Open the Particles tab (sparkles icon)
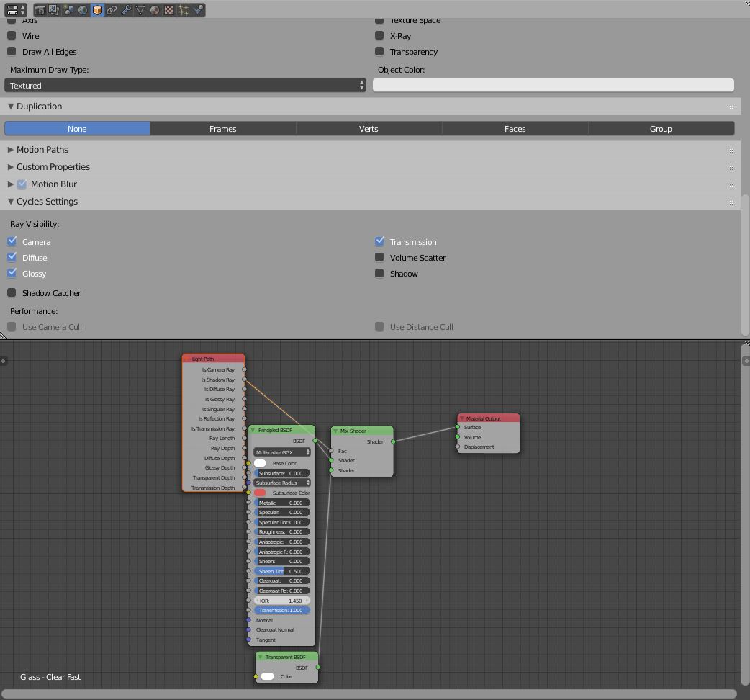This screenshot has height=700, width=750. click(x=184, y=10)
